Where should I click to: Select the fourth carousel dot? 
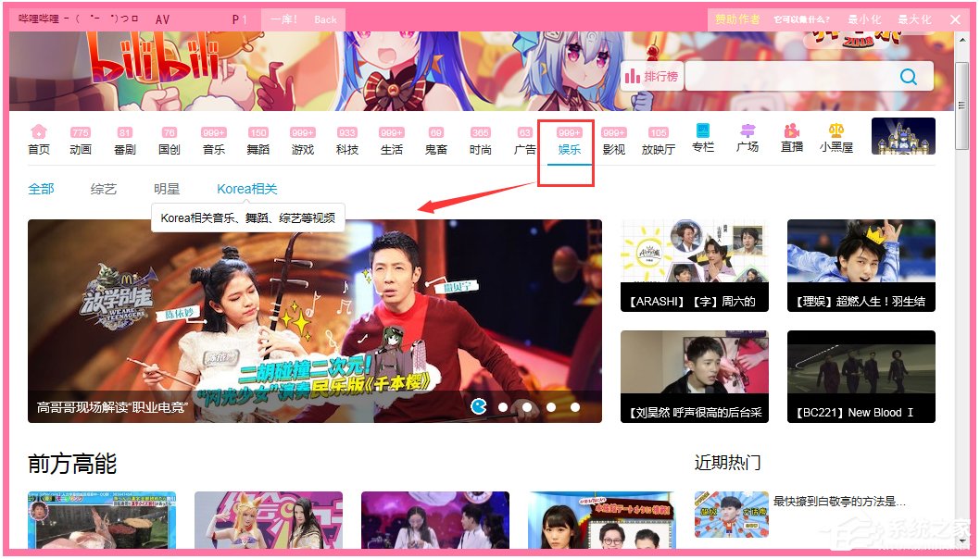tap(551, 407)
